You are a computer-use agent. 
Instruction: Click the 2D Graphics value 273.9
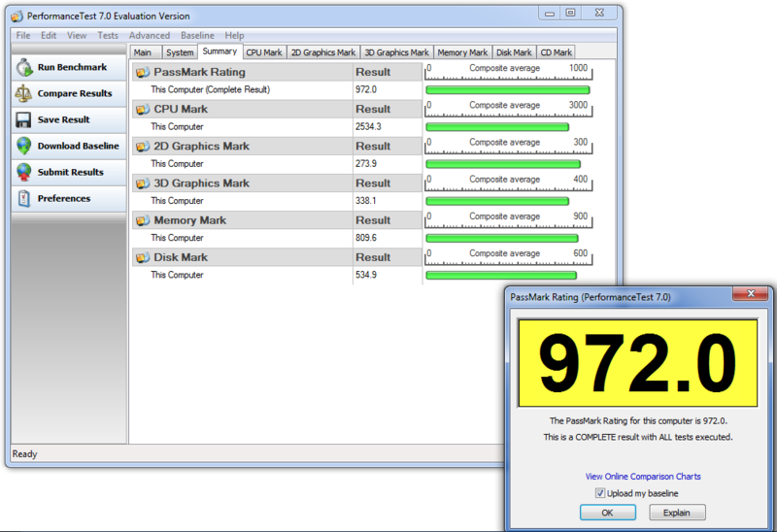(366, 164)
